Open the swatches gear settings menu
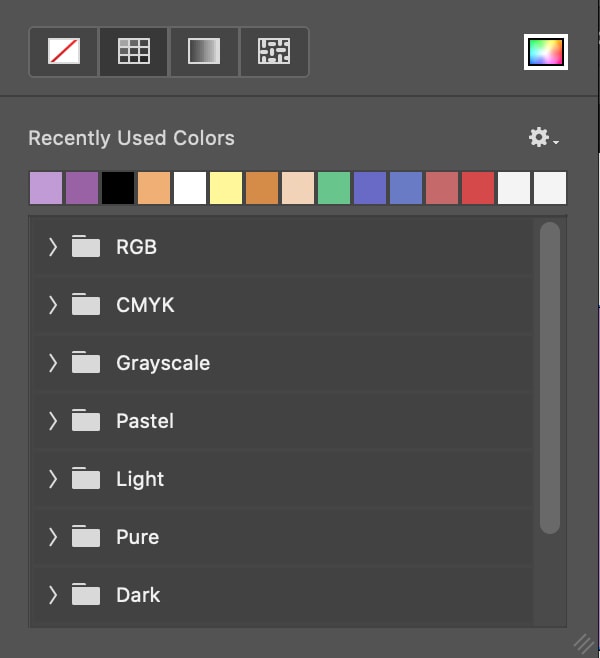This screenshot has height=658, width=600. point(541,138)
